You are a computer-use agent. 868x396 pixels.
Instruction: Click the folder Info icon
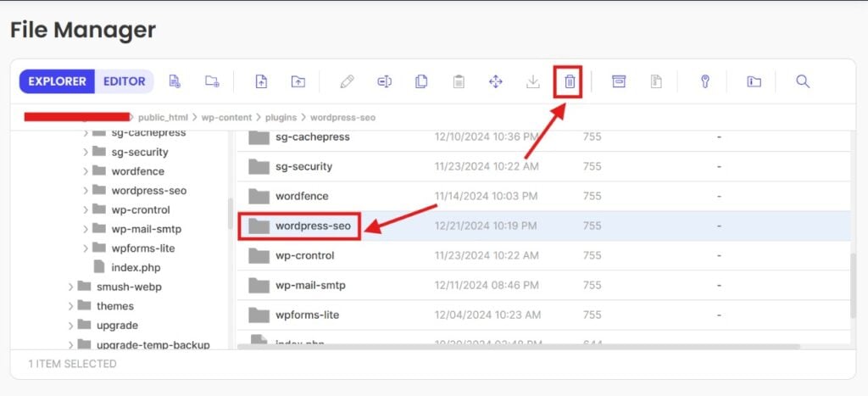[754, 81]
